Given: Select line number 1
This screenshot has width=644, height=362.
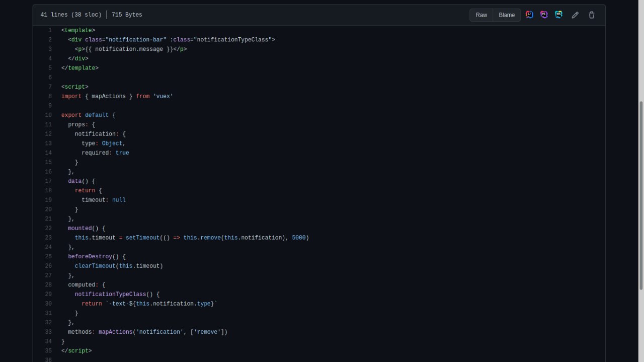Looking at the screenshot, I should [x=50, y=30].
